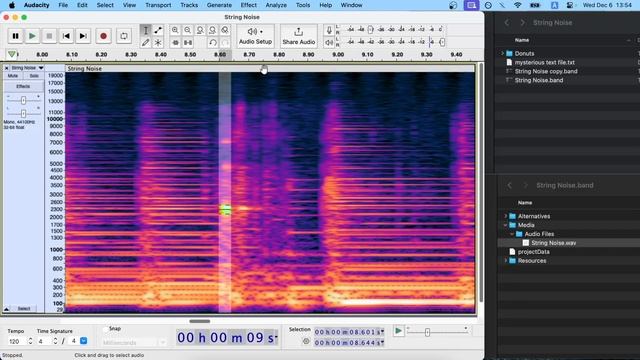Image resolution: width=640 pixels, height=360 pixels.
Task: Expand the Donuts folder in Finder
Action: (502, 53)
